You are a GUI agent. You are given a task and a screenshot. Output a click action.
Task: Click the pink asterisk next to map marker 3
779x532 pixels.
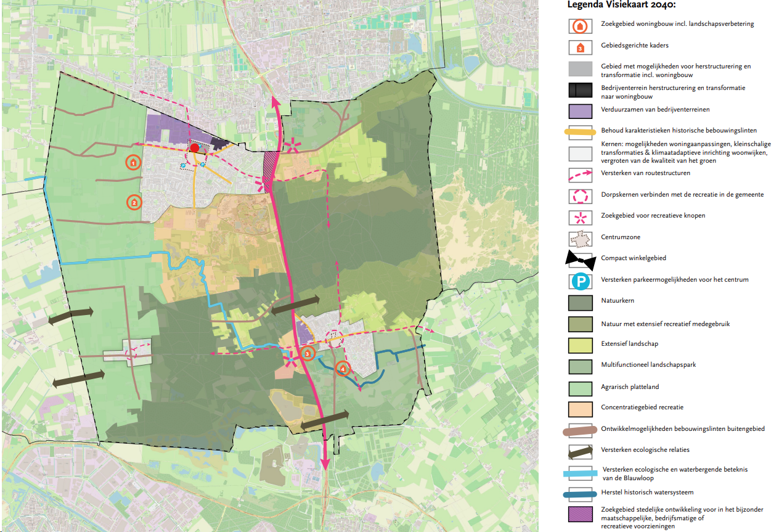click(x=292, y=359)
